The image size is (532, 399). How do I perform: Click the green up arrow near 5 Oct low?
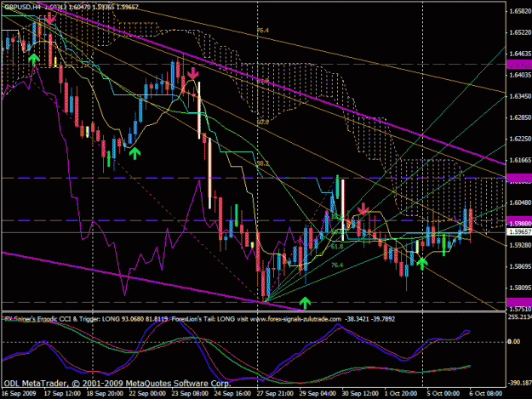421,263
